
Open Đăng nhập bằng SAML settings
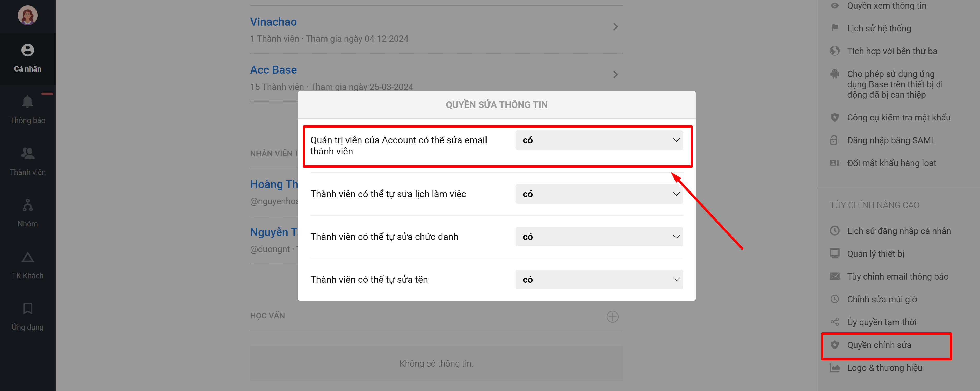pos(891,140)
